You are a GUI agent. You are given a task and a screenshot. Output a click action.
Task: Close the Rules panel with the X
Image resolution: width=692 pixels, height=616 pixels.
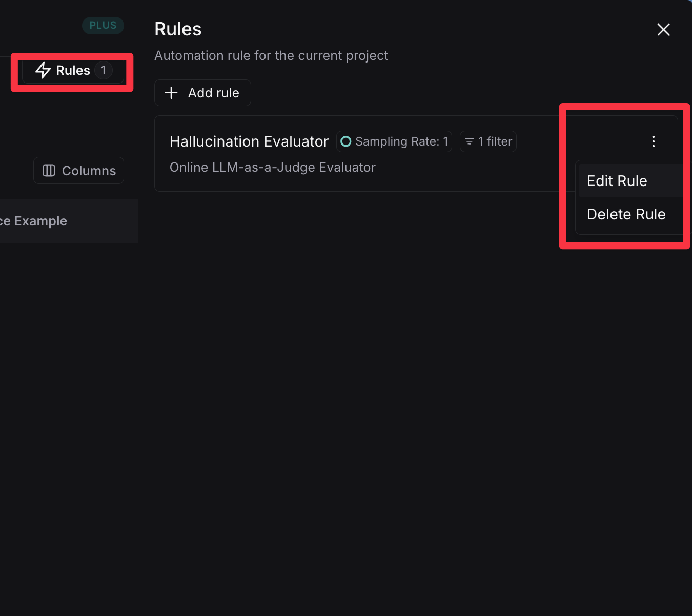coord(663,30)
